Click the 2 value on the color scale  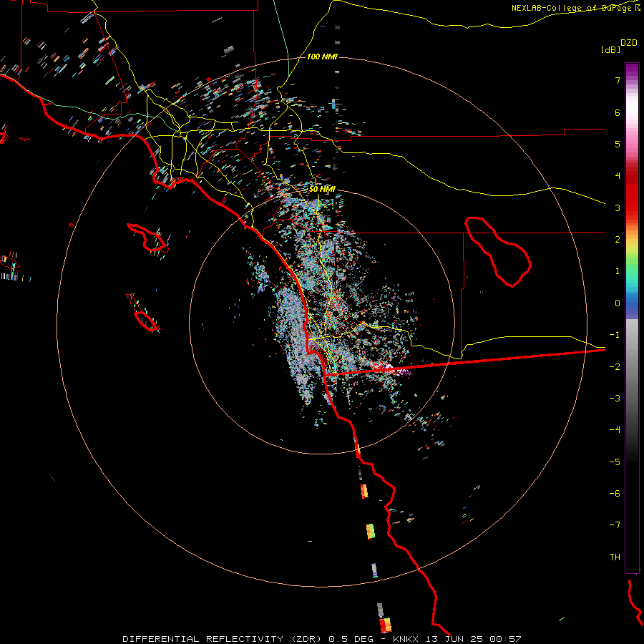618,240
